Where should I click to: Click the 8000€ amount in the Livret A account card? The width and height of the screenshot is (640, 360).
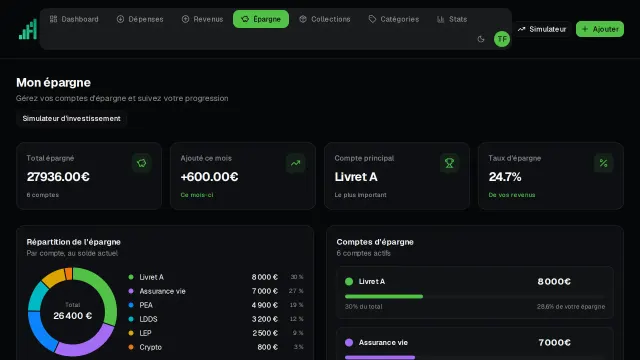[554, 281]
